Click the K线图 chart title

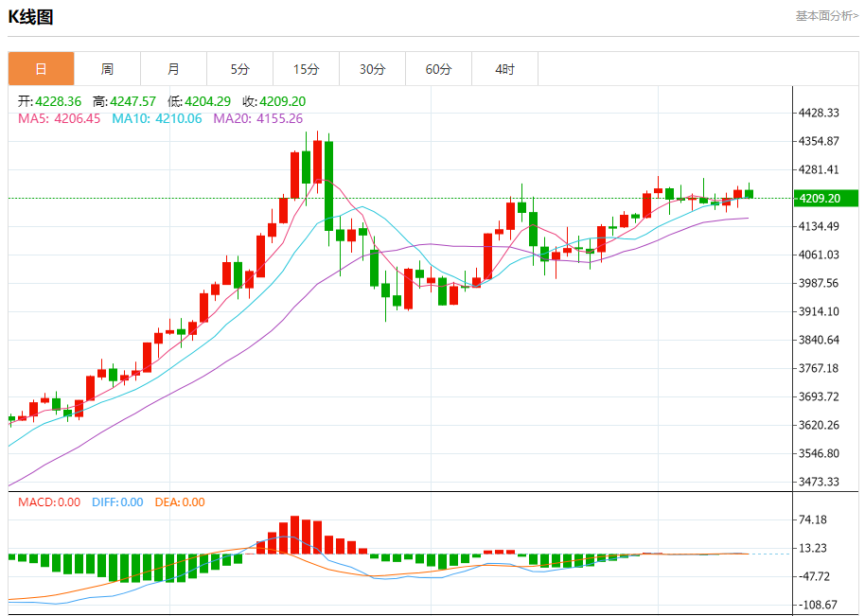click(x=31, y=17)
